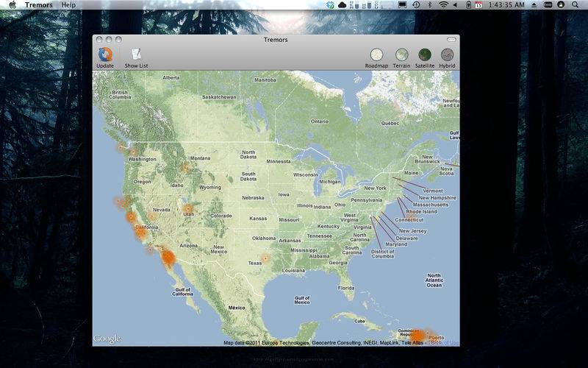Click the Saskatchewan label on the map

coord(219,97)
